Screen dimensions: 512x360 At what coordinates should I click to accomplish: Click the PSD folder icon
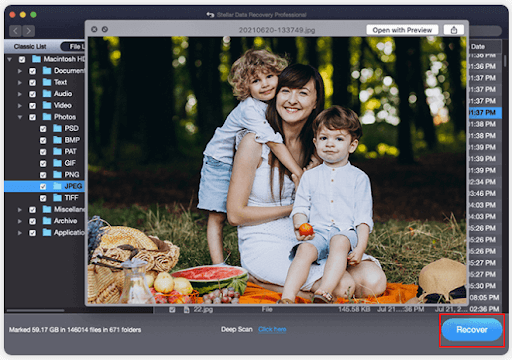tap(58, 128)
